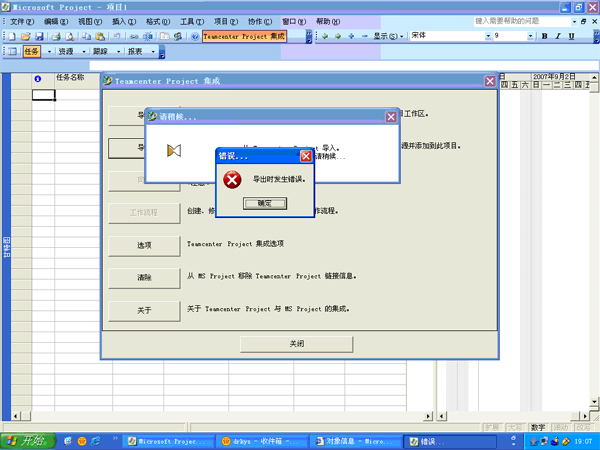Click the Copy icon in the toolbar
Viewport: 600px width, 450px height.
[x=87, y=36]
